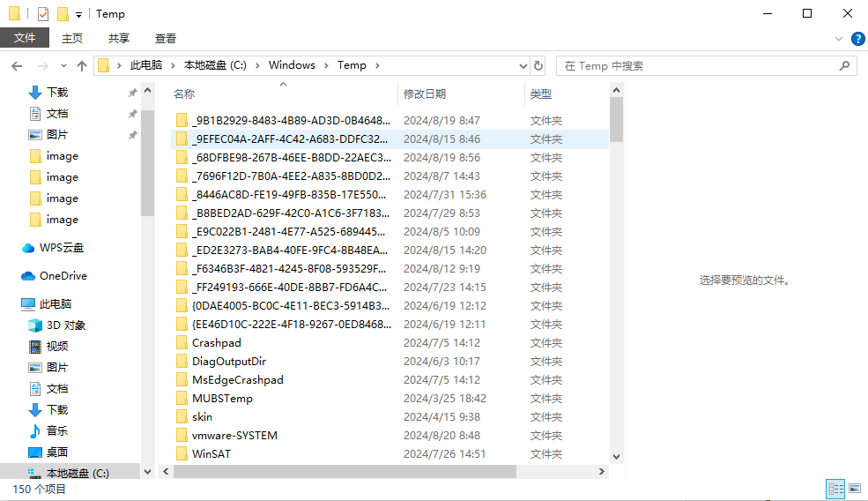Go forward with the right arrow
The width and height of the screenshot is (868, 501).
pos(42,66)
